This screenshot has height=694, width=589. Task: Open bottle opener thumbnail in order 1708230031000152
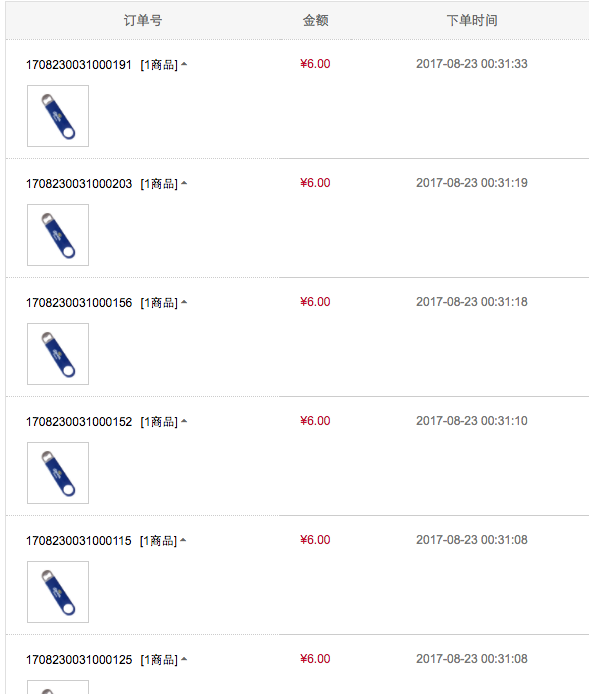pyautogui.click(x=58, y=473)
